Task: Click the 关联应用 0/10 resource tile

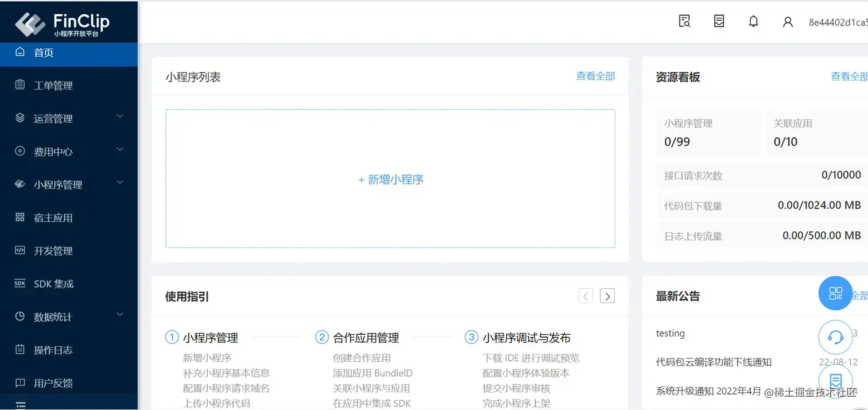Action: [x=817, y=133]
